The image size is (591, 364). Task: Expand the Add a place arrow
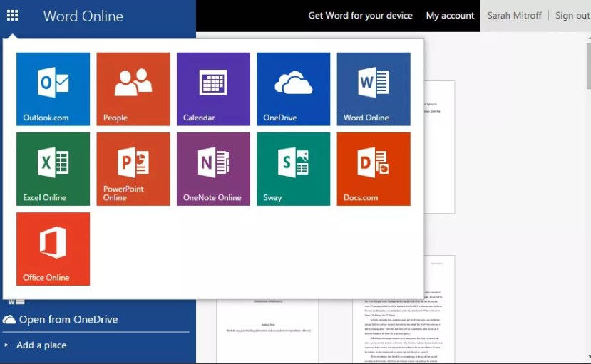point(6,345)
